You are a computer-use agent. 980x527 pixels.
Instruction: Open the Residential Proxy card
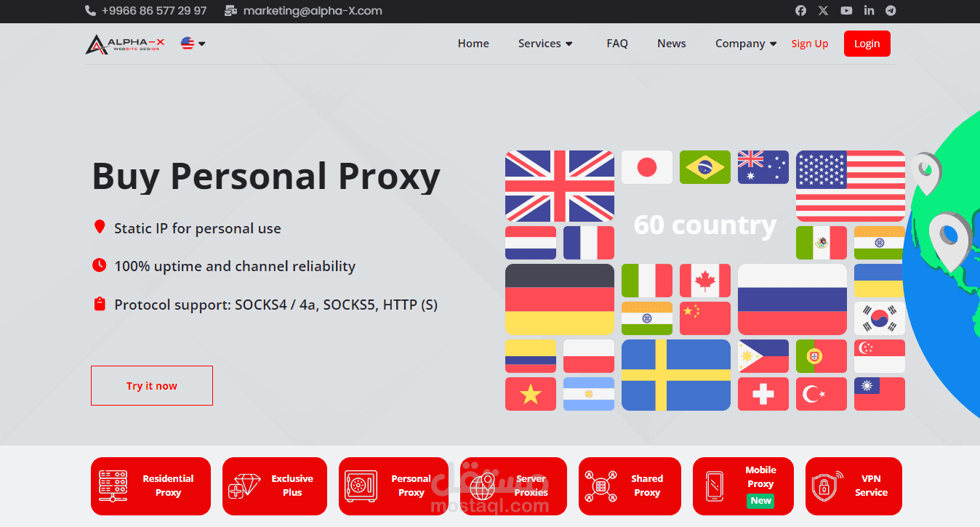coord(150,486)
